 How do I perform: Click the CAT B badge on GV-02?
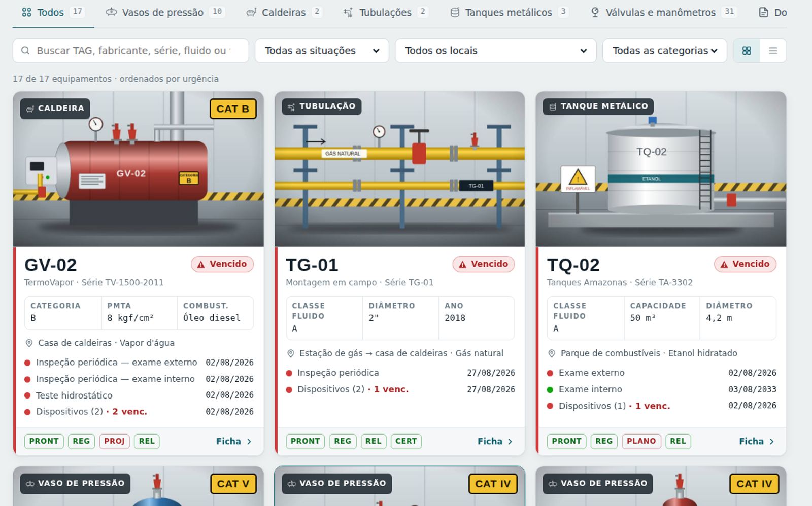coord(233,109)
